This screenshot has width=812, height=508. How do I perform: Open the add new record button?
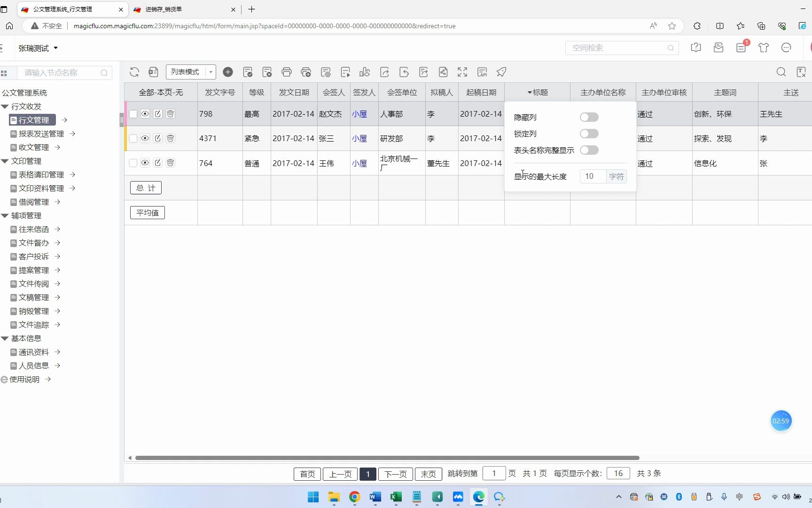[228, 71]
